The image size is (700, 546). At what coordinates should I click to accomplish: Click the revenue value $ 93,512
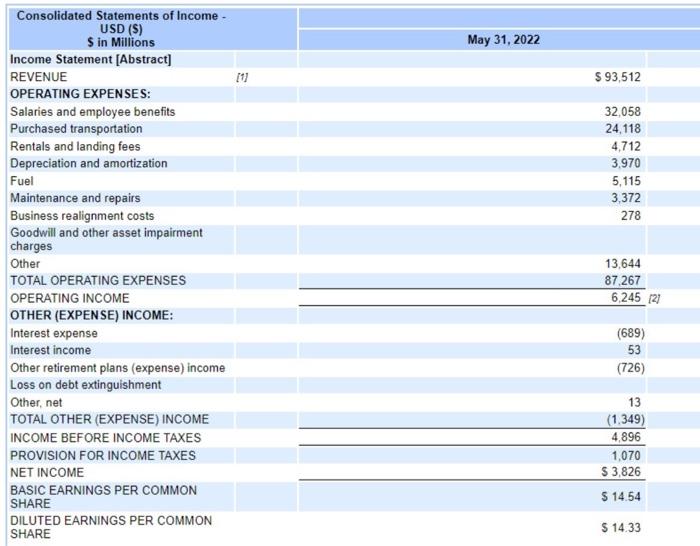coord(618,77)
